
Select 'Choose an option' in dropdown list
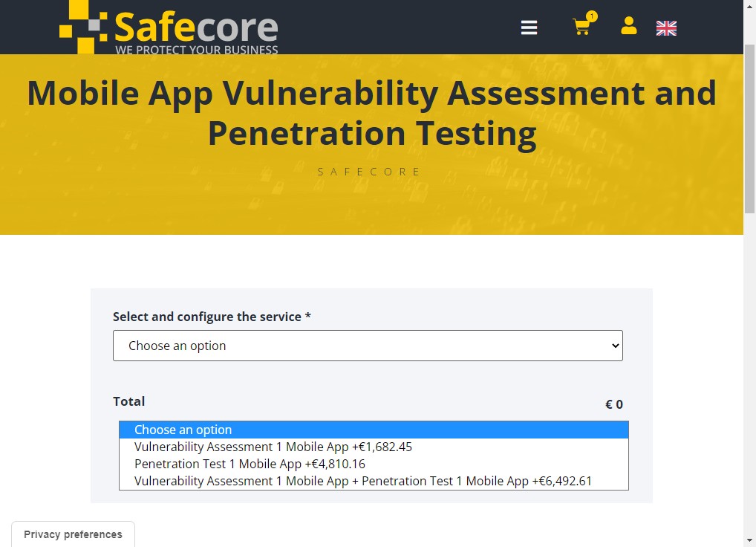pos(374,430)
